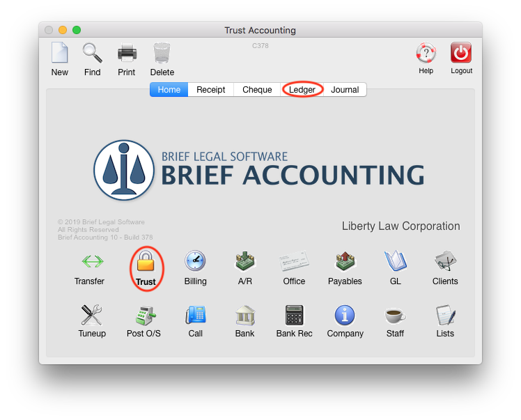Open the Staff coffee cup icon

(x=396, y=316)
